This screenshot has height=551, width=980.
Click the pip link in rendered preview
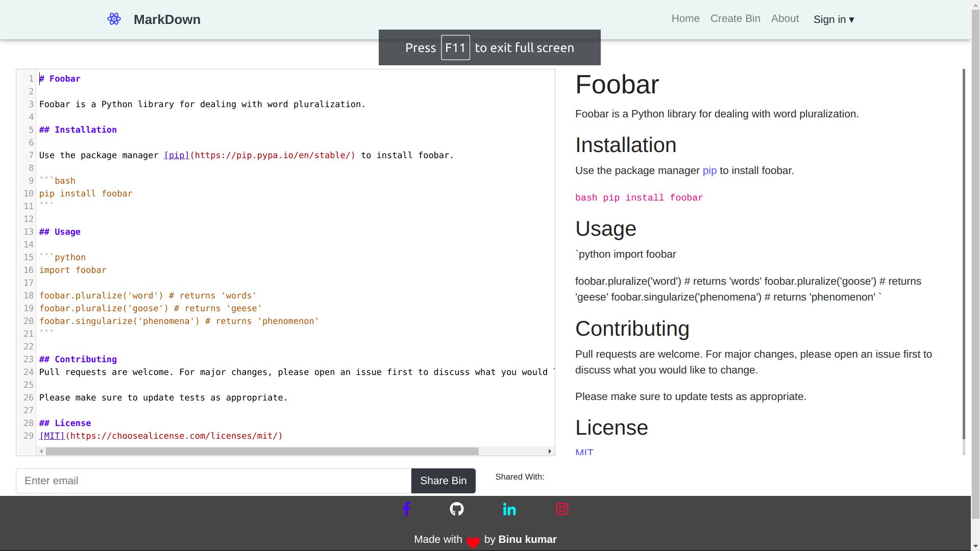coord(709,170)
